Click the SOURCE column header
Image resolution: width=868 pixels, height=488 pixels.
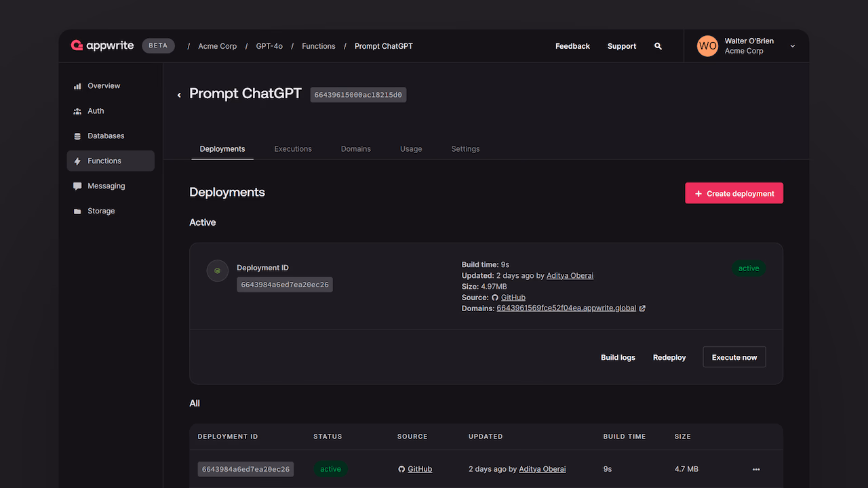412,436
